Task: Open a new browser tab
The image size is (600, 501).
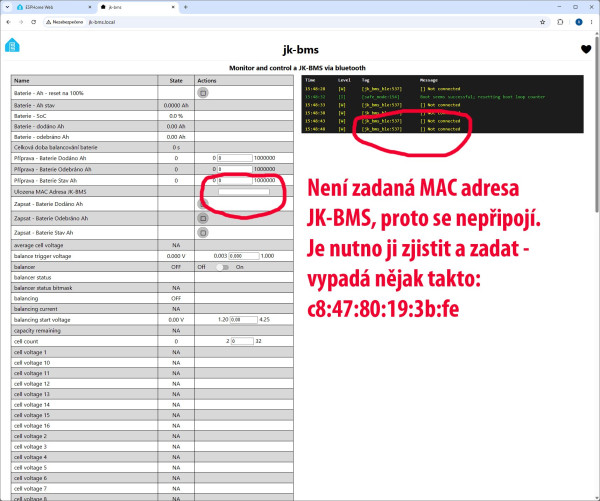Action: (x=186, y=7)
